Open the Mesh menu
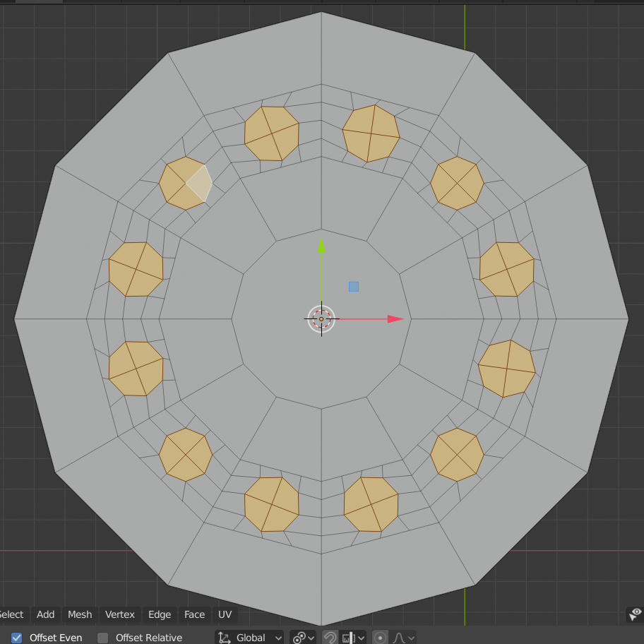Screen dimensions: 644x644 click(80, 614)
